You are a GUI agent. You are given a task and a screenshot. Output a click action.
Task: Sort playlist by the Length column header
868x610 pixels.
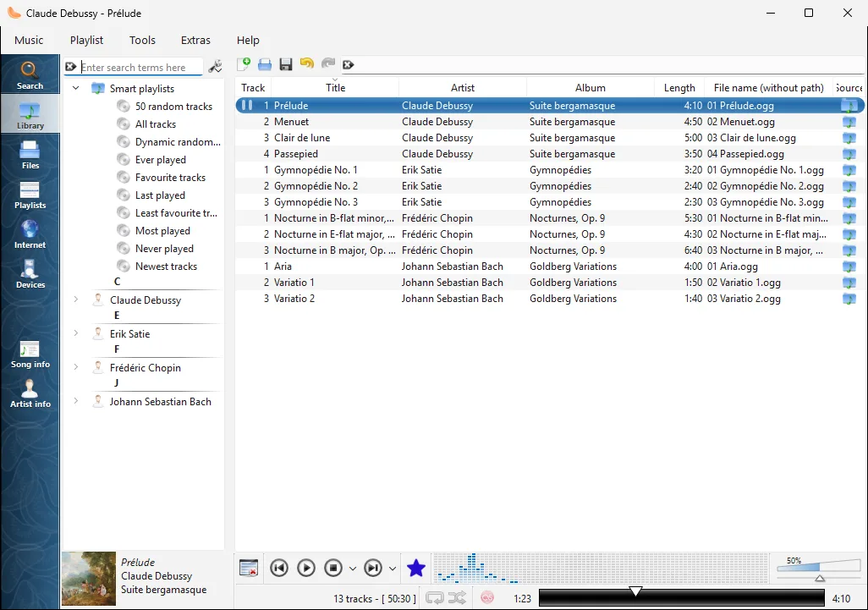pos(679,87)
